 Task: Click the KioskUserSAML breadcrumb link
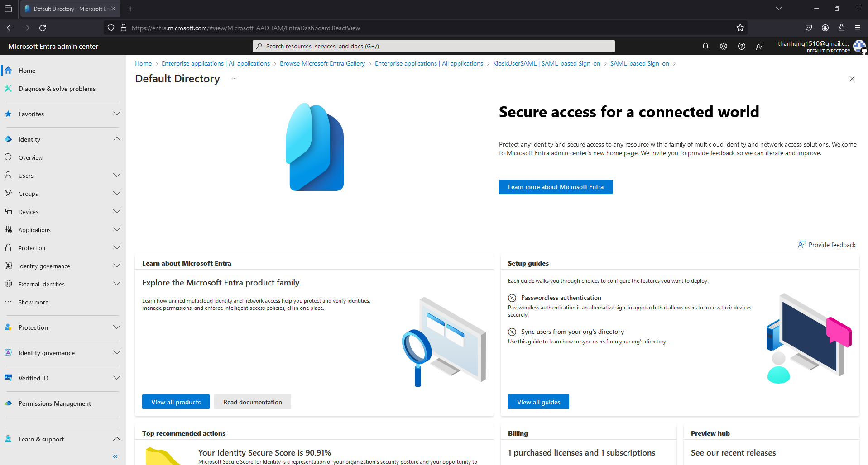547,63
